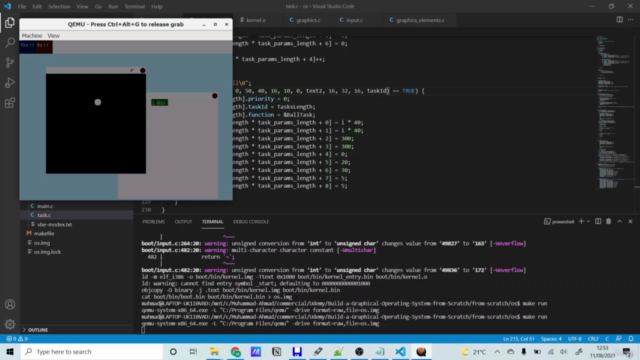Open Task View on taskbar

click(x=193, y=351)
